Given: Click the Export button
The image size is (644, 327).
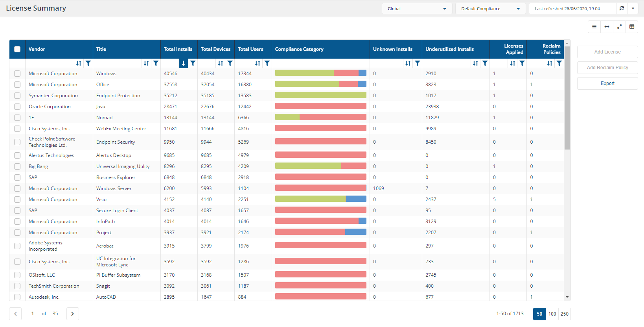Looking at the screenshot, I should pos(607,83).
